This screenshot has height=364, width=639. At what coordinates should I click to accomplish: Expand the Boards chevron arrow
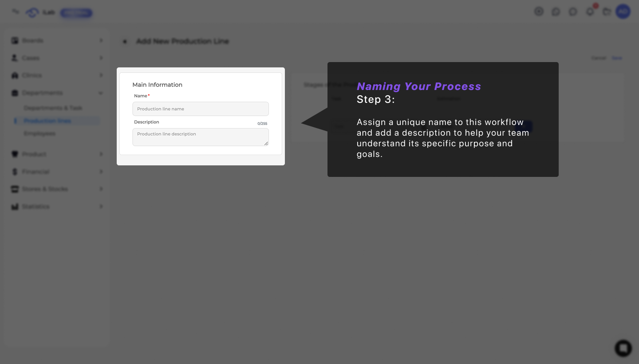click(x=101, y=40)
